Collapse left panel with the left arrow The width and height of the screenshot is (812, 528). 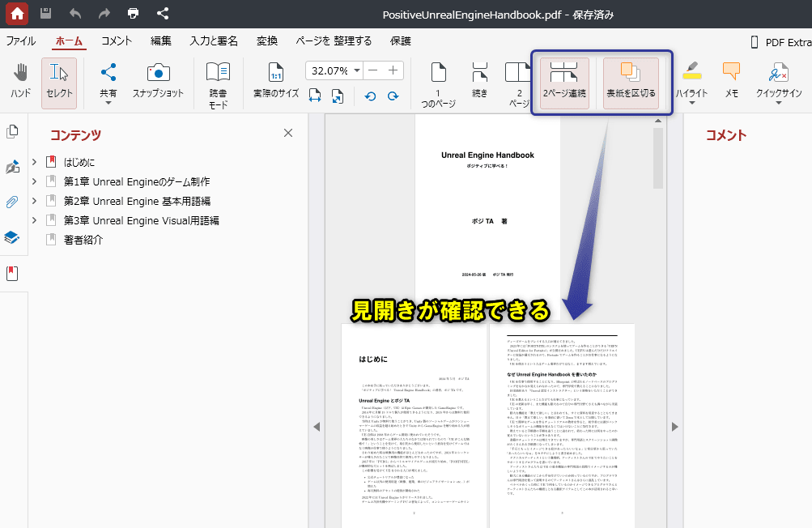point(317,427)
